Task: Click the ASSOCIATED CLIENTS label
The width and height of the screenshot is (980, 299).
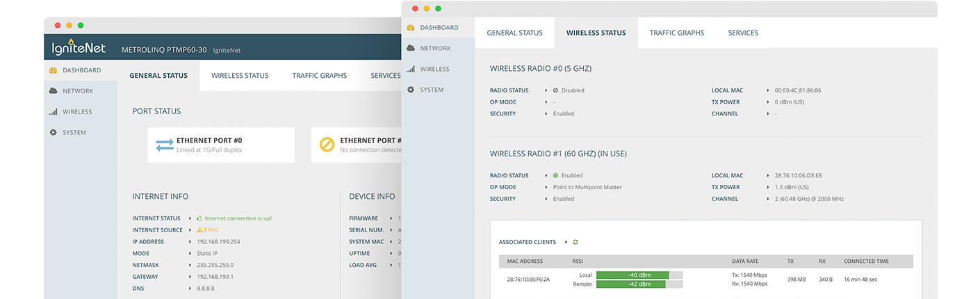Action: click(528, 242)
